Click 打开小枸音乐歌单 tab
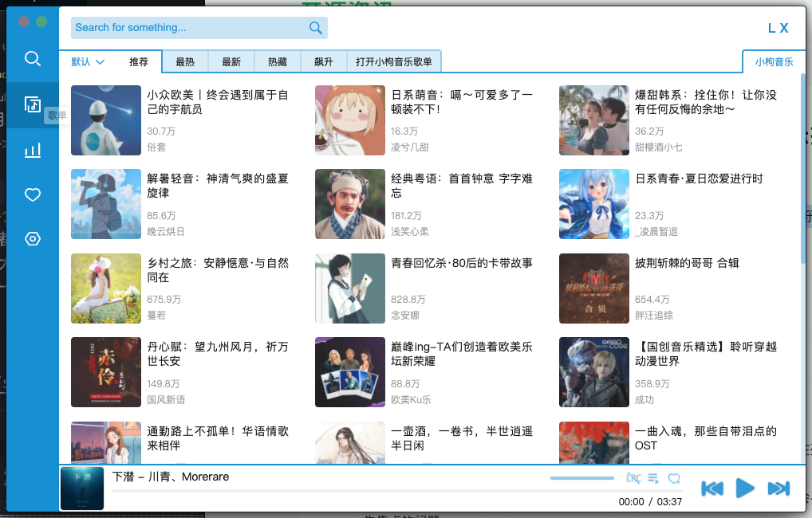Screen dimensions: 812x518 point(393,62)
